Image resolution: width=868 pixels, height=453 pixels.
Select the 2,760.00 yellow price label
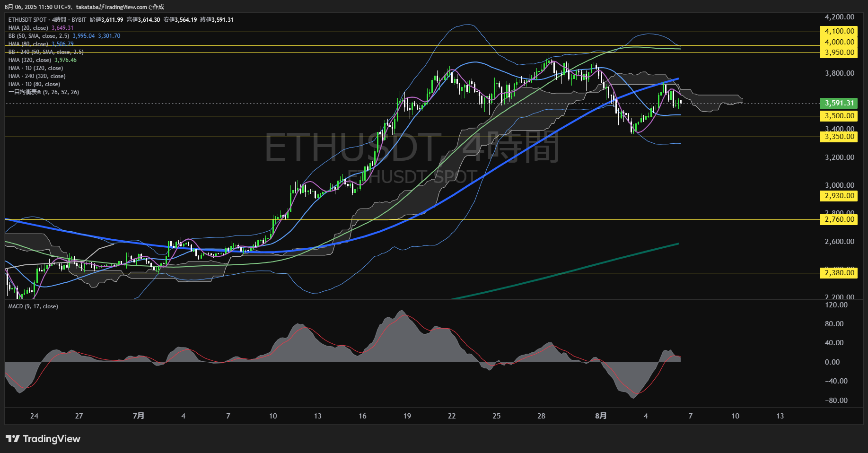point(839,219)
